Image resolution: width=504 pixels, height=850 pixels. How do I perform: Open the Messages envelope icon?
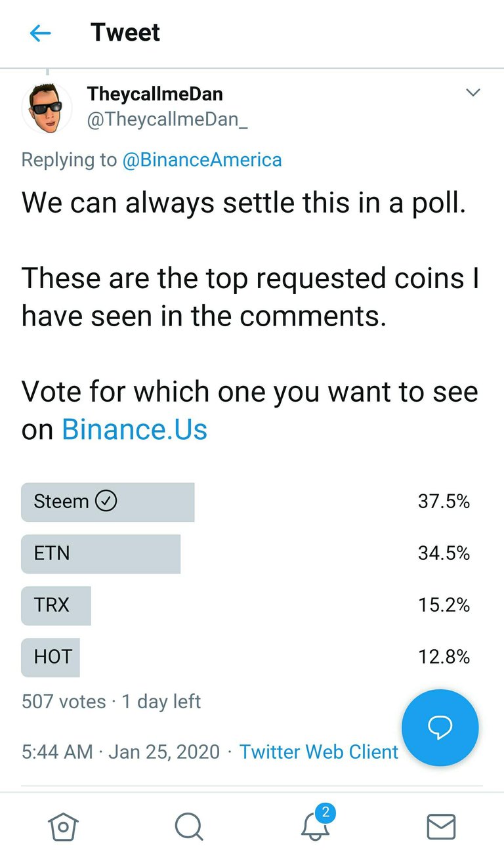tap(441, 827)
